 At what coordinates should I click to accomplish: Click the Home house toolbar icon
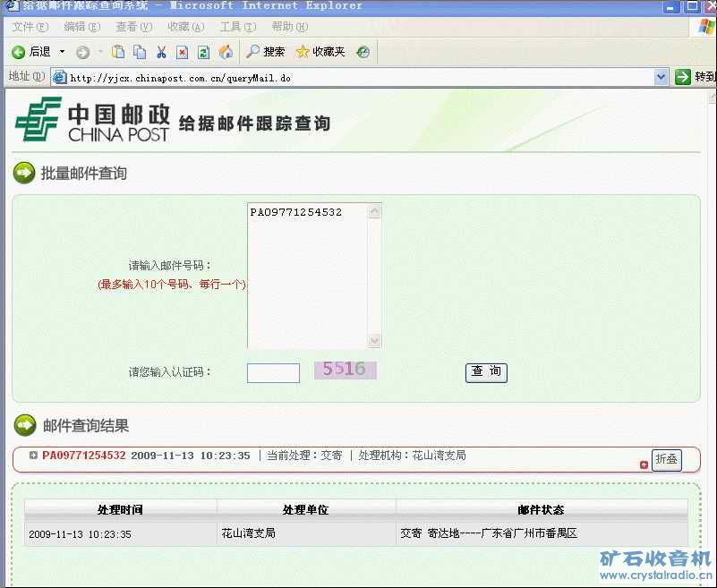tap(226, 52)
